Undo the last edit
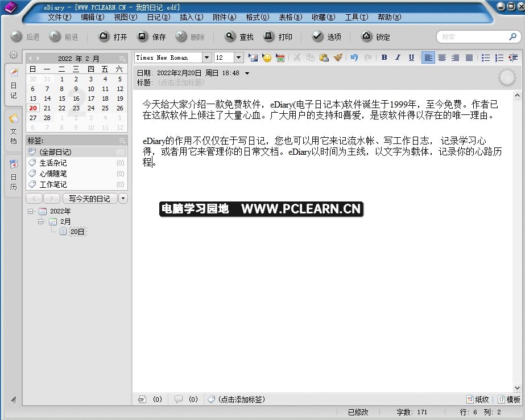 tap(354, 57)
